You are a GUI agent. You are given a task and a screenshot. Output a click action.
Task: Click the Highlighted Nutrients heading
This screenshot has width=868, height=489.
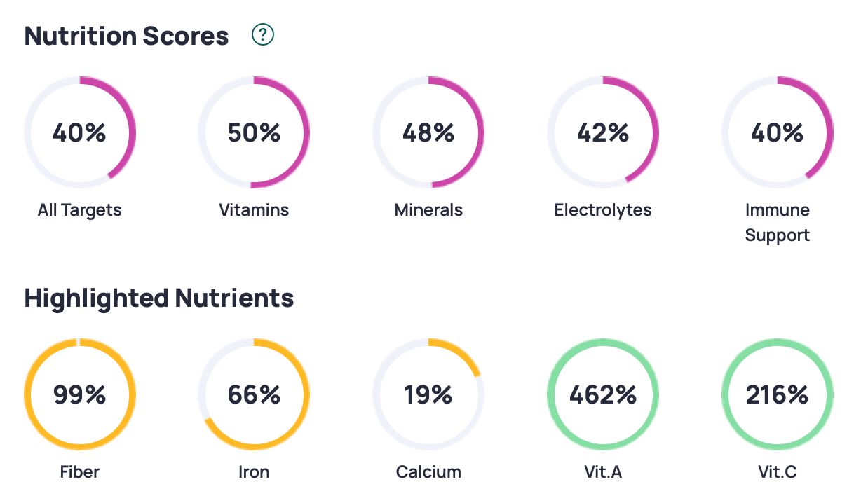[159, 298]
